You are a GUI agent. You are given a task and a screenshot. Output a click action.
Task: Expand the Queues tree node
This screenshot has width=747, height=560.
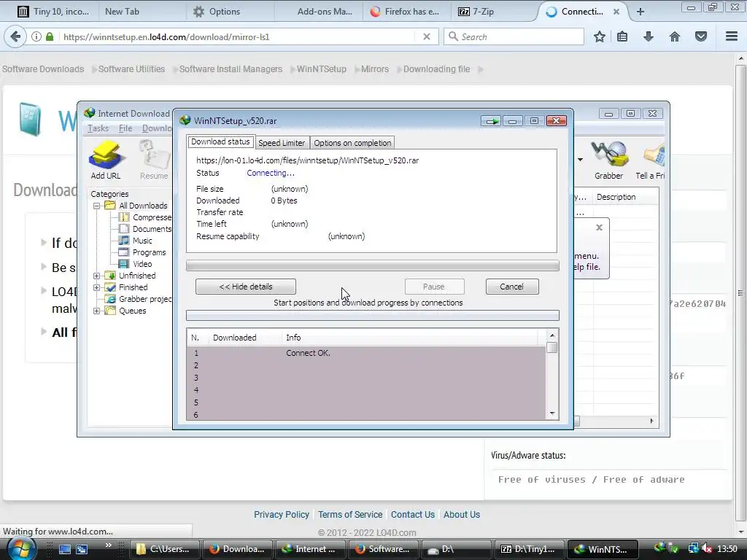tap(97, 311)
